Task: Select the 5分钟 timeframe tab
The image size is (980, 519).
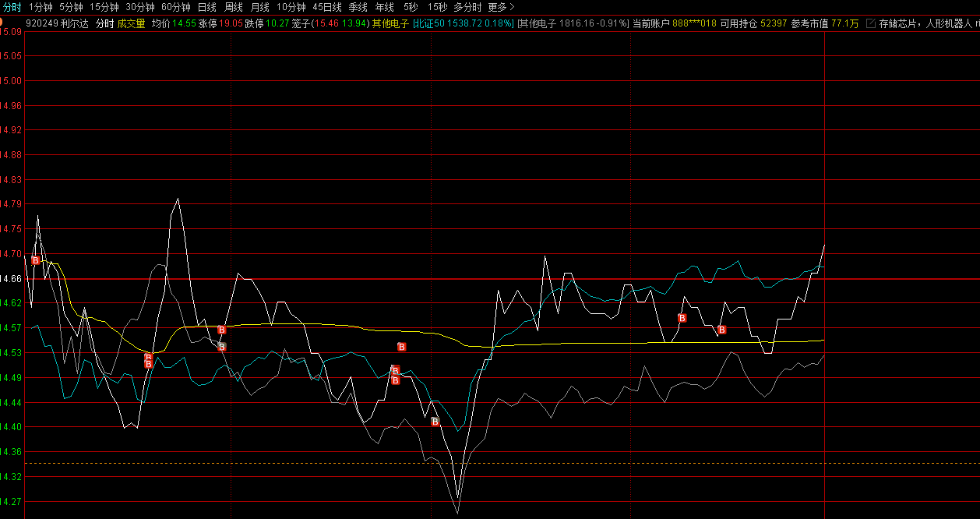Action: [71, 7]
